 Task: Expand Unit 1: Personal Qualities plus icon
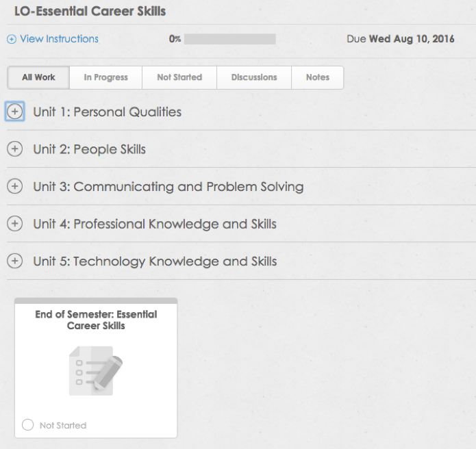coord(14,112)
